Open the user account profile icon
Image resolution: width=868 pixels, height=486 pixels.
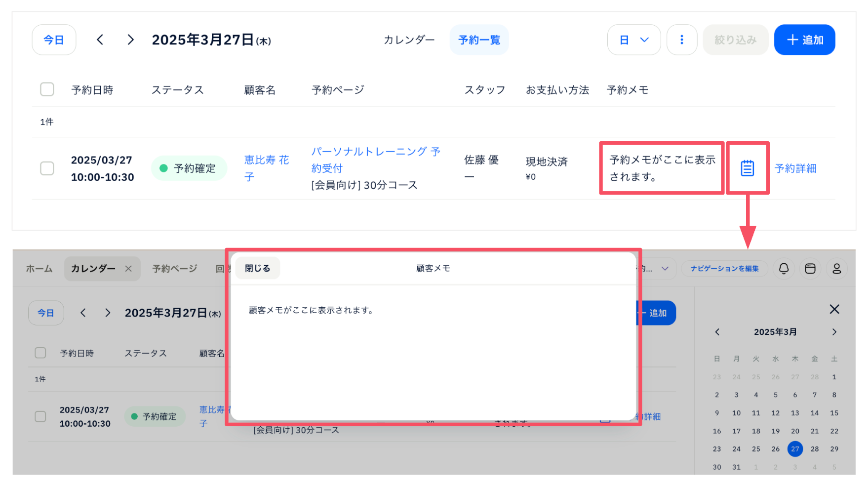coord(836,269)
